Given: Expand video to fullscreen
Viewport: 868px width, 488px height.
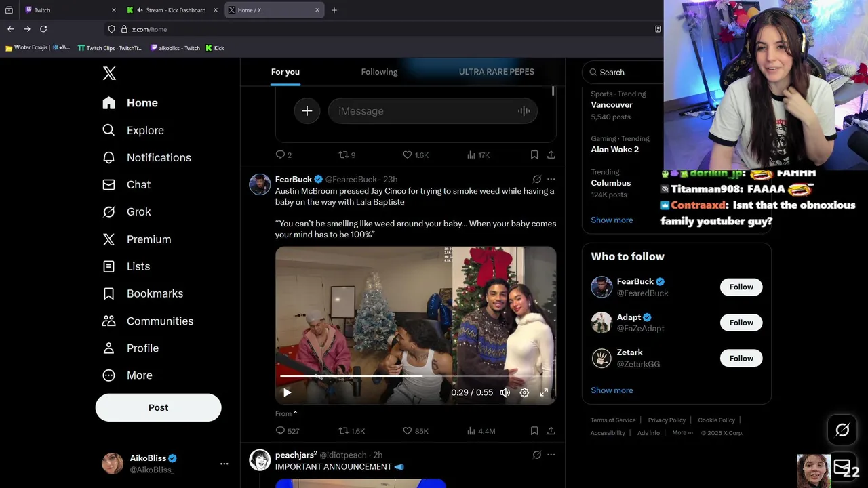Looking at the screenshot, I should click(x=544, y=392).
